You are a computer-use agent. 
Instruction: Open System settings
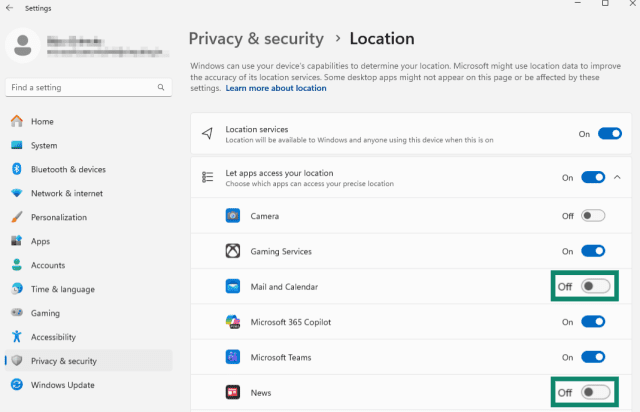pos(89,145)
